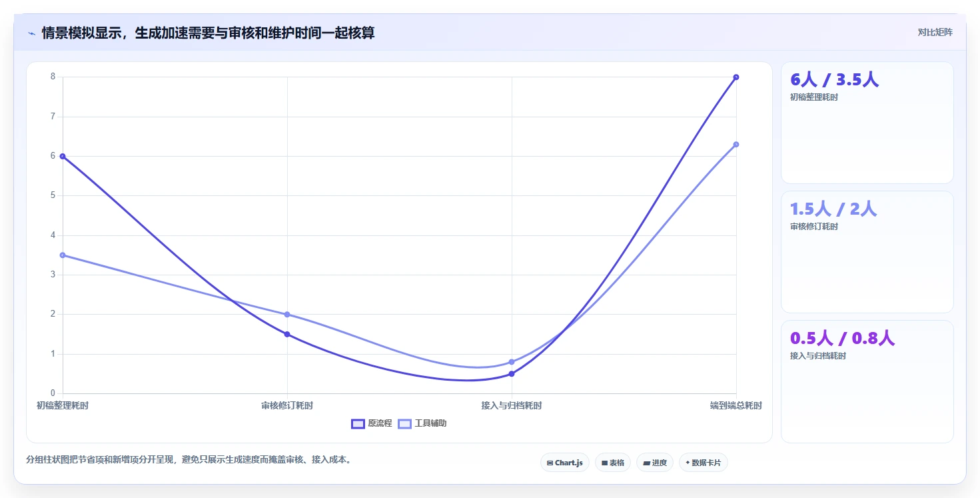Click the 1.5人 / 2人 card value

click(833, 209)
